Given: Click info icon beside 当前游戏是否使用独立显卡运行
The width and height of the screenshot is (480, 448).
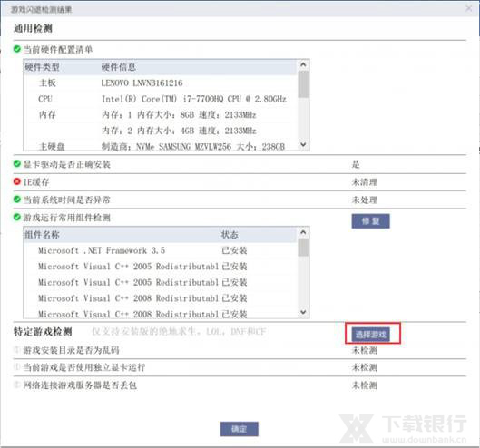Looking at the screenshot, I should 17,366.
